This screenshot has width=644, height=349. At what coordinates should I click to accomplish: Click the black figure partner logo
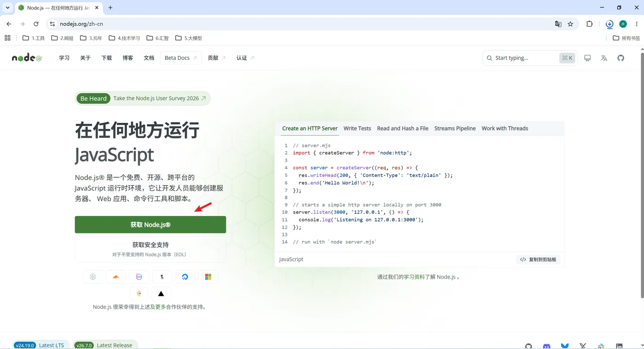[x=162, y=277]
